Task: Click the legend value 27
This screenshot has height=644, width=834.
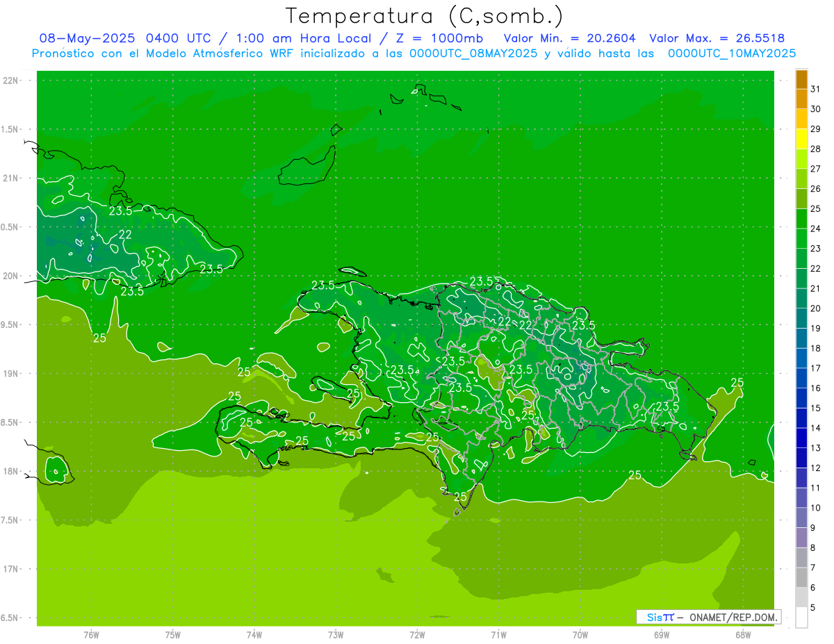Action: click(x=815, y=168)
